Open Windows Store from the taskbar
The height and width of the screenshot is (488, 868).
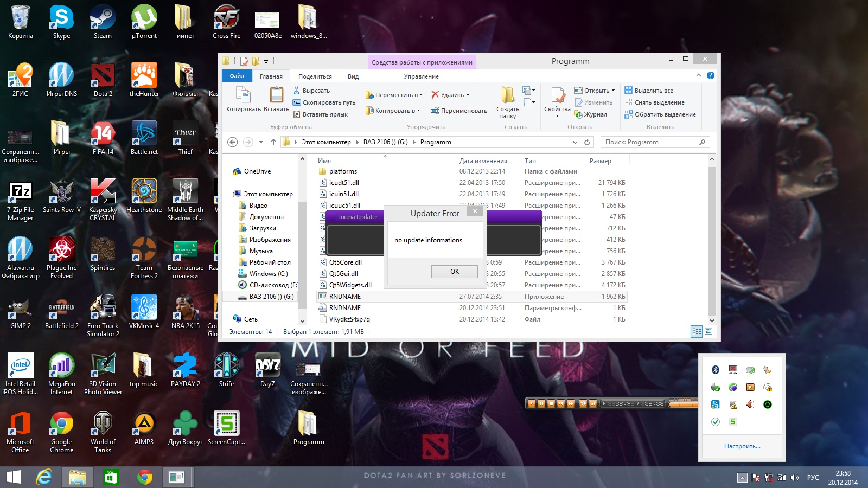(x=111, y=477)
